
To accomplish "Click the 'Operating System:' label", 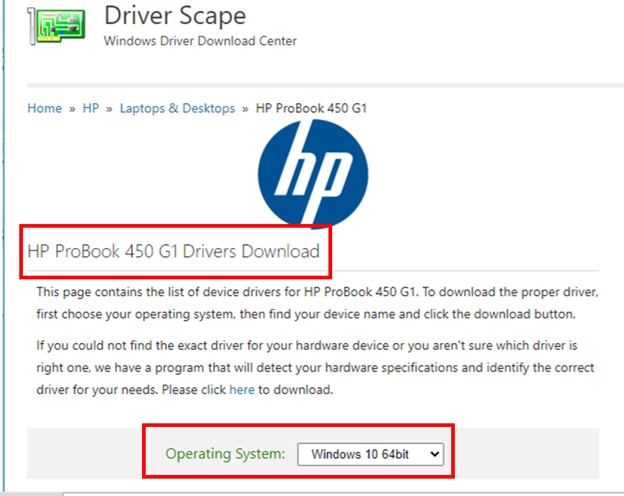I will point(225,454).
